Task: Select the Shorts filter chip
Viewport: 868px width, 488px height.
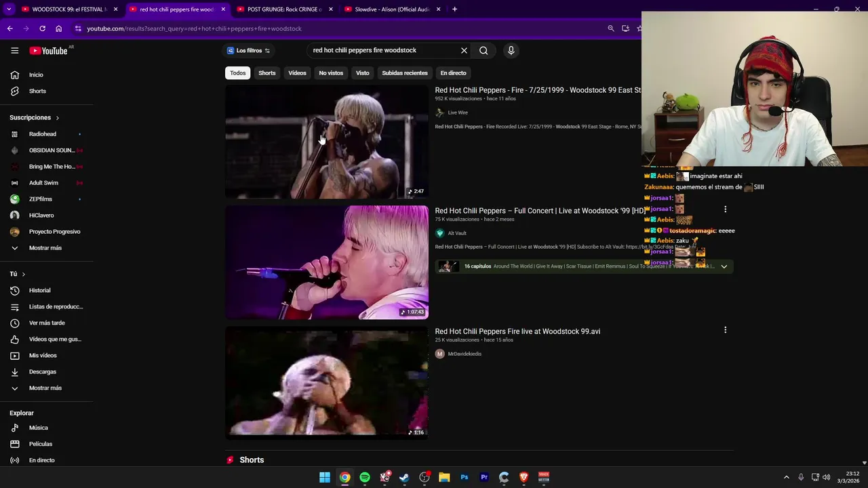Action: [x=267, y=73]
